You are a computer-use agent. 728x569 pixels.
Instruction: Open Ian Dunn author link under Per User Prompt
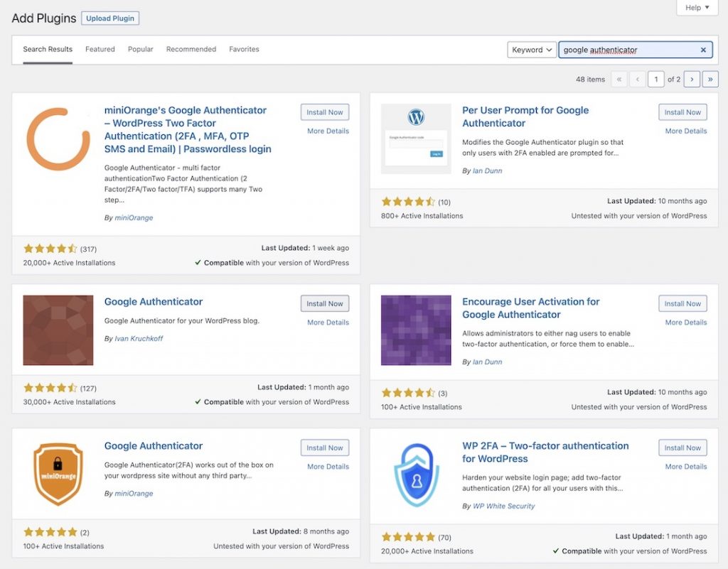click(487, 170)
